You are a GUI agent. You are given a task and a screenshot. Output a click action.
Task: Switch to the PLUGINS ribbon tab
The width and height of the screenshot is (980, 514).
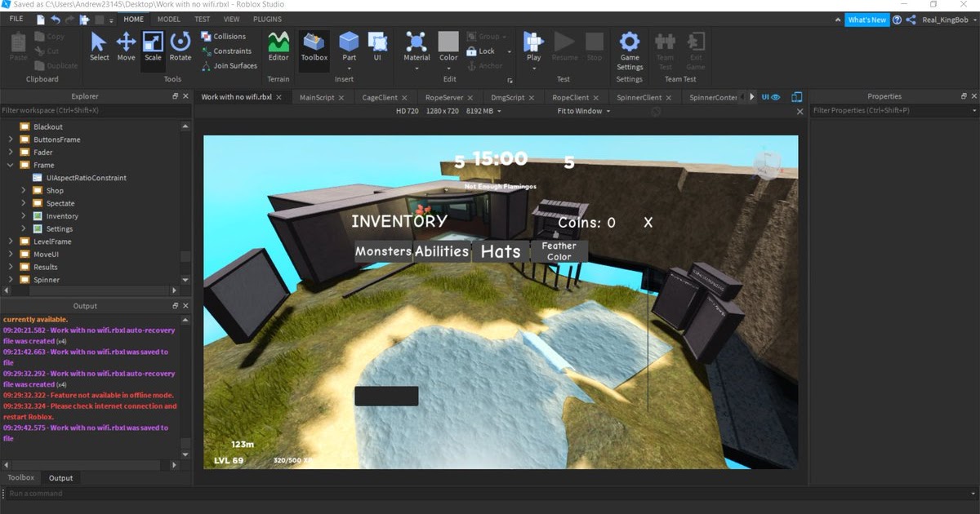pos(268,19)
